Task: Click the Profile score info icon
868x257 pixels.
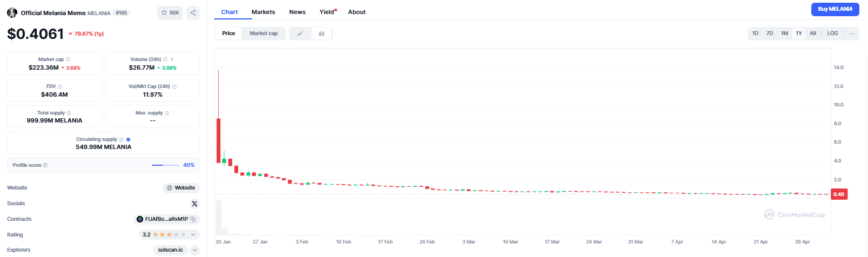Action: 45,165
